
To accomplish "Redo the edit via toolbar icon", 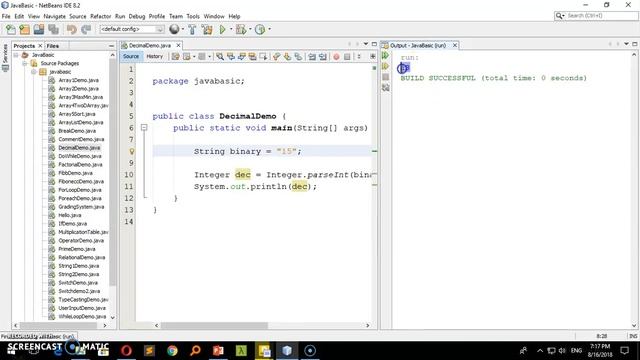I will [86, 29].
